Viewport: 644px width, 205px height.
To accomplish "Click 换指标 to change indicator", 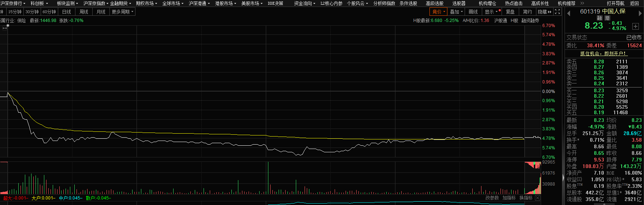I will pyautogui.click(x=526, y=198).
